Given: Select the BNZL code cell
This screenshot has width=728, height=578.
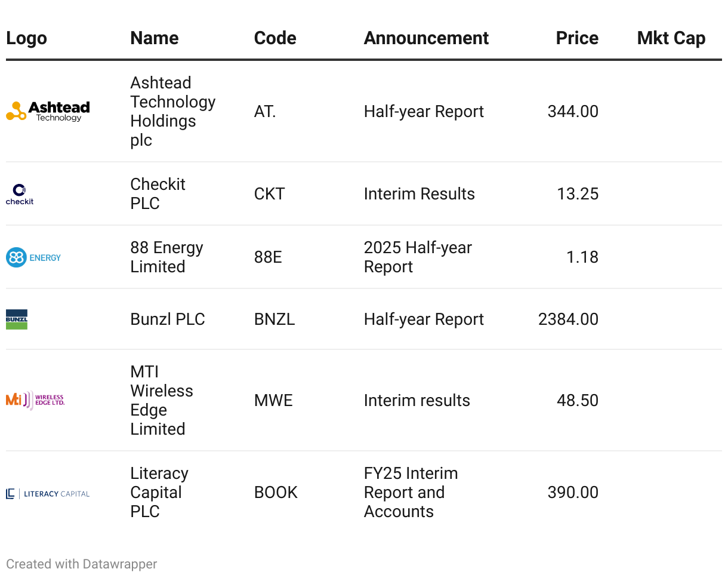Looking at the screenshot, I should point(274,319).
